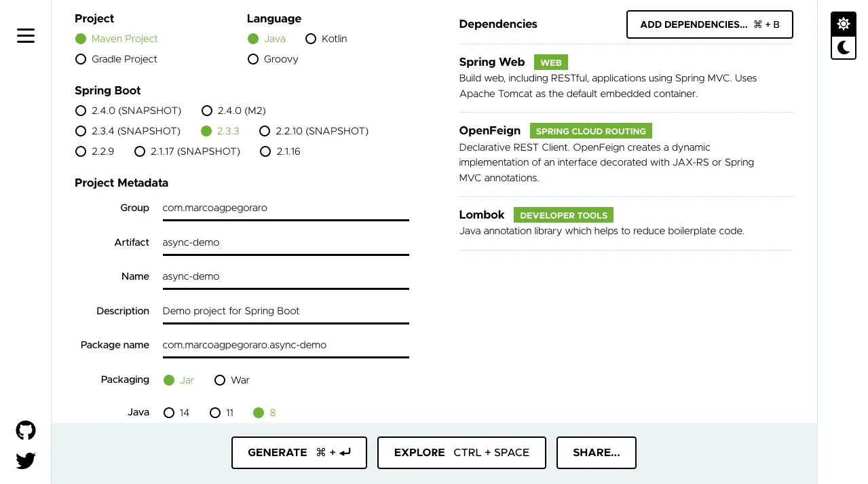Click the ADD DEPENDENCIES button

pos(710,24)
